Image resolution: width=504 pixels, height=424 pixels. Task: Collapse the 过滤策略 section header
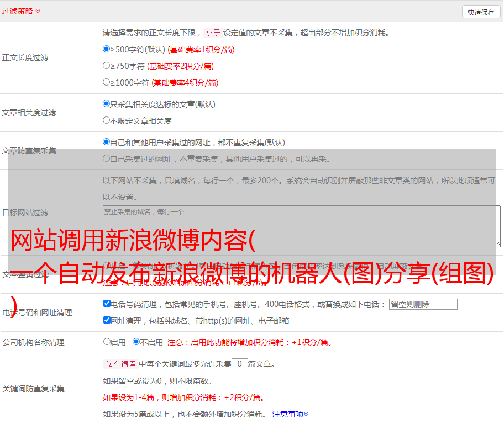(x=21, y=11)
